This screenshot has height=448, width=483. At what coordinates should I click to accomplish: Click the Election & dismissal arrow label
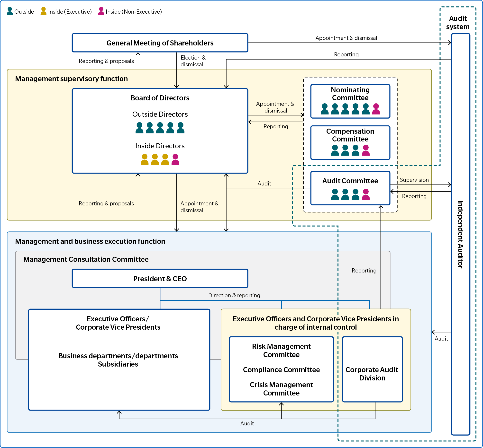[x=193, y=61]
